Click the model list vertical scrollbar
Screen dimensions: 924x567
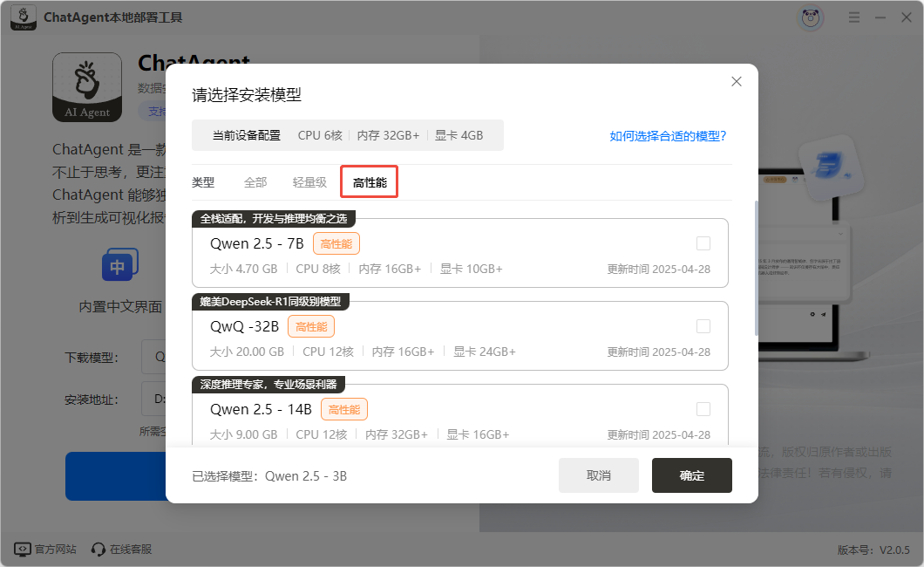coord(756,268)
